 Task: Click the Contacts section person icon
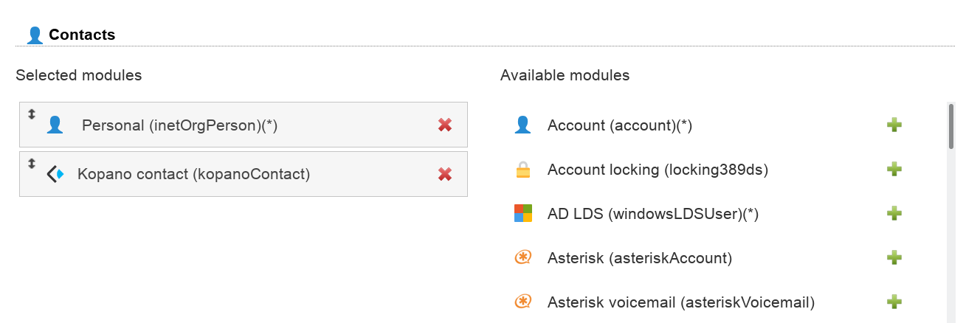[x=35, y=35]
